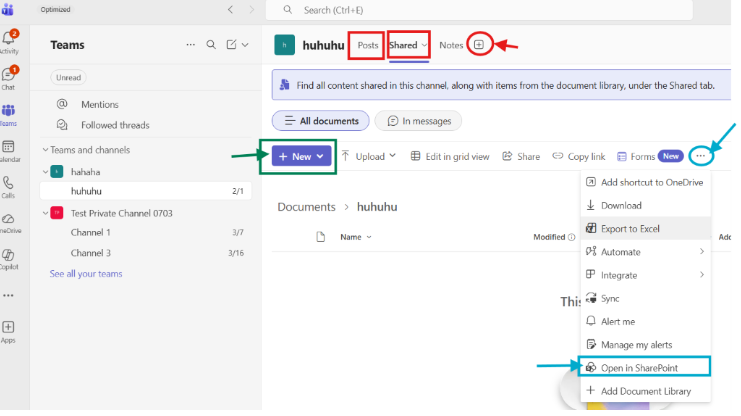Click the compose new message icon

231,44
